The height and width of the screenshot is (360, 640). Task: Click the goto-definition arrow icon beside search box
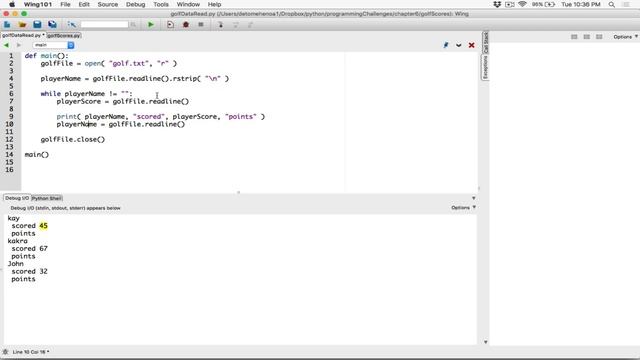[x=72, y=24]
